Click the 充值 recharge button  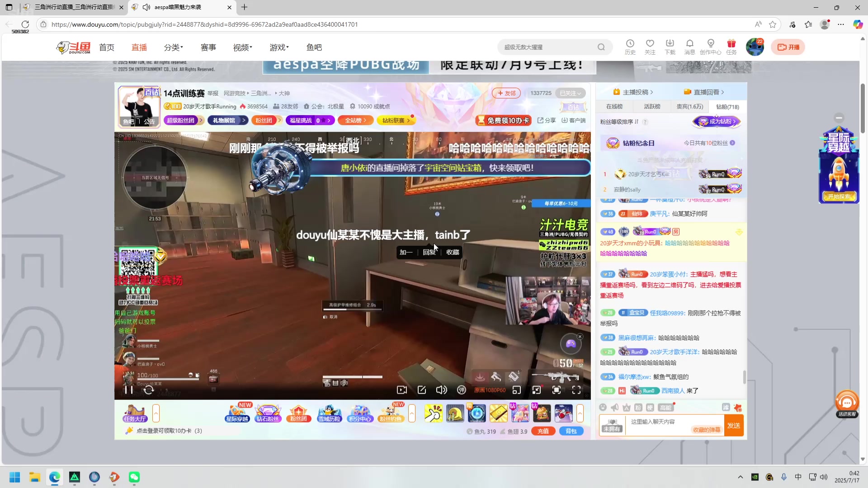pos(543,431)
